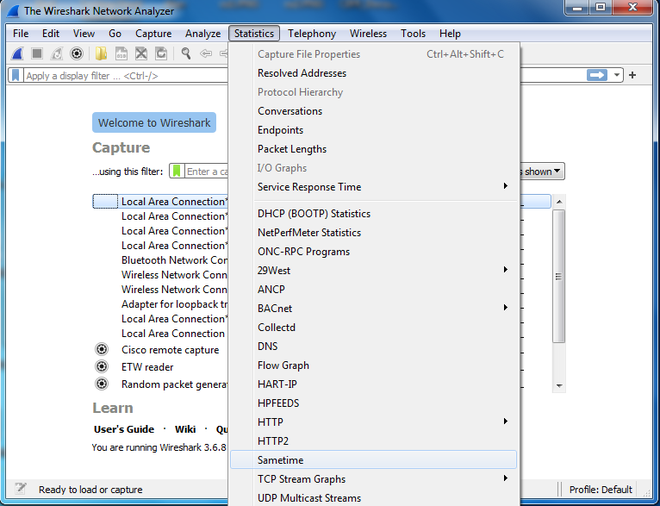Open the Analyze menu
This screenshot has width=660, height=506.
pyautogui.click(x=202, y=33)
